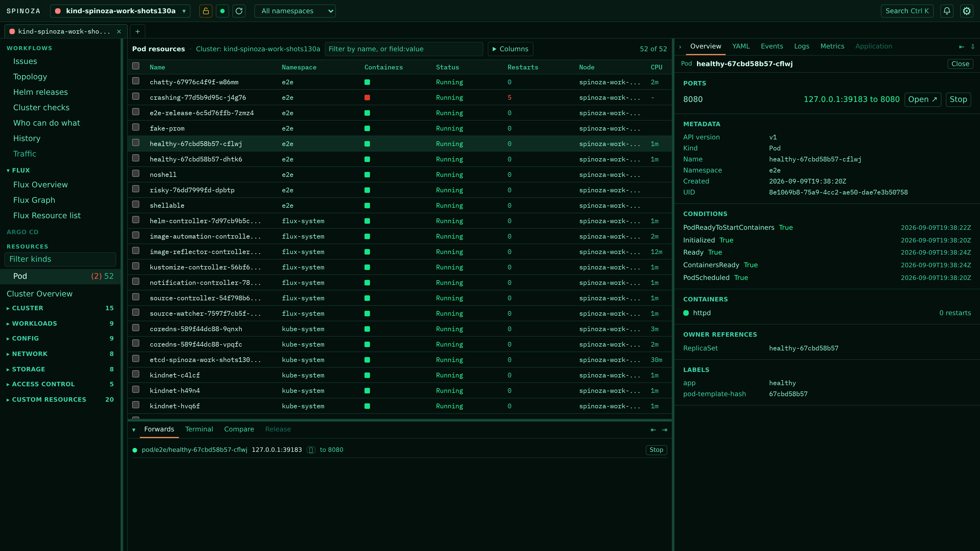Expand the STORAGE resources group
The width and height of the screenshot is (980, 551).
pyautogui.click(x=60, y=369)
